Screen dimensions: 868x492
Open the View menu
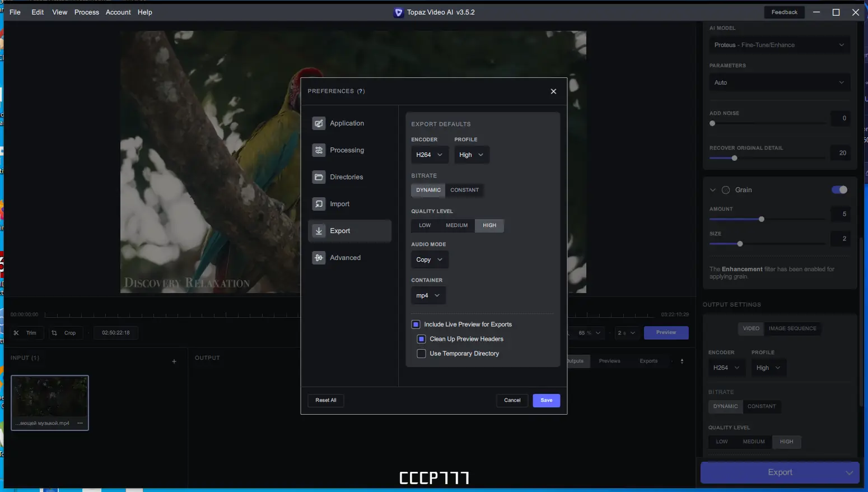tap(60, 12)
